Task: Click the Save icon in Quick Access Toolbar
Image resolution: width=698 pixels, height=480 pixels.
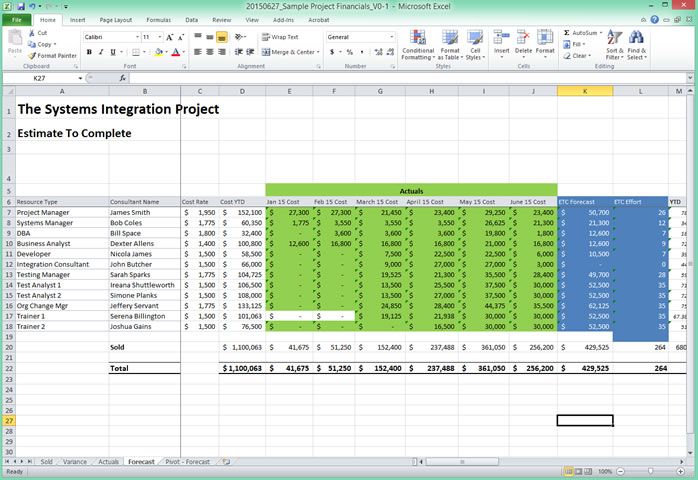Action: (x=21, y=6)
